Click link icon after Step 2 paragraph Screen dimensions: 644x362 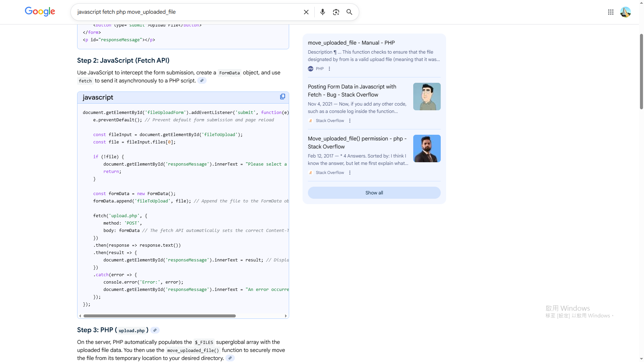point(202,81)
